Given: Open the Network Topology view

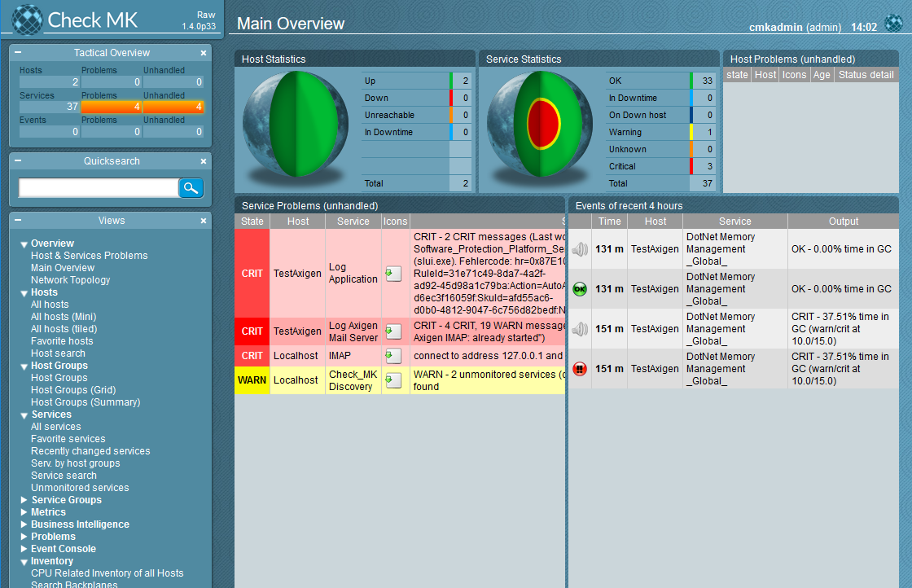Looking at the screenshot, I should click(x=70, y=280).
